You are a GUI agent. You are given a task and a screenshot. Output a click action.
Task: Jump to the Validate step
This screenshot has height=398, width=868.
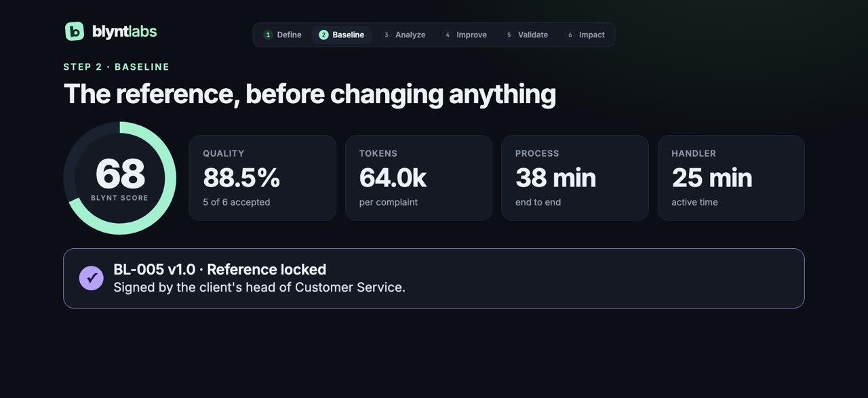point(526,35)
